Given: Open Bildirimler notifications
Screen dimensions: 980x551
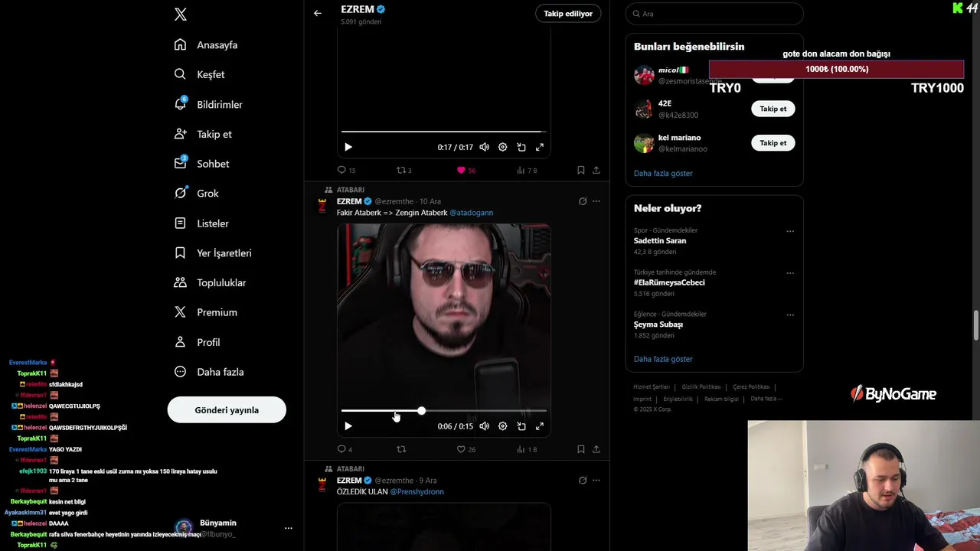Looking at the screenshot, I should [x=208, y=104].
